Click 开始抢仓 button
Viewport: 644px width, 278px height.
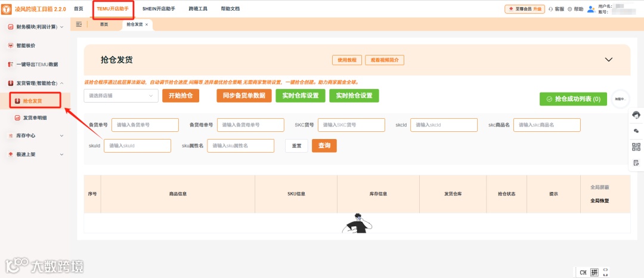pyautogui.click(x=181, y=95)
